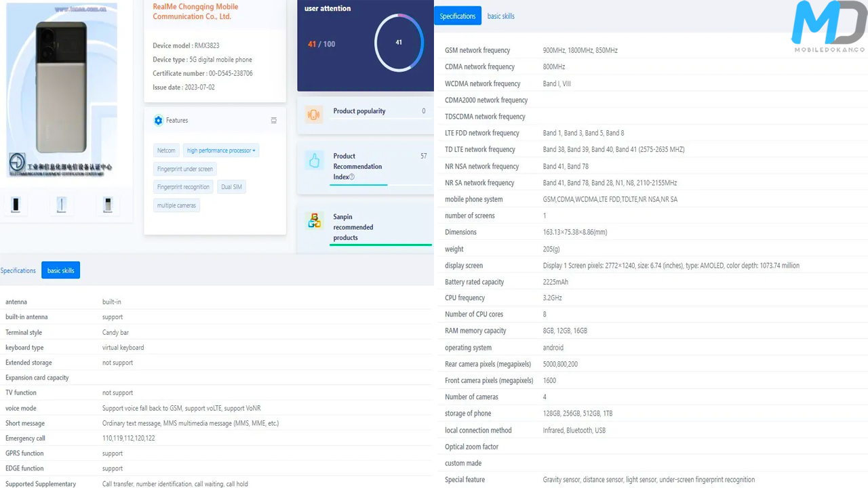The height and width of the screenshot is (488, 868).
Task: Click the Recommendation Index help question mark
Action: click(352, 177)
